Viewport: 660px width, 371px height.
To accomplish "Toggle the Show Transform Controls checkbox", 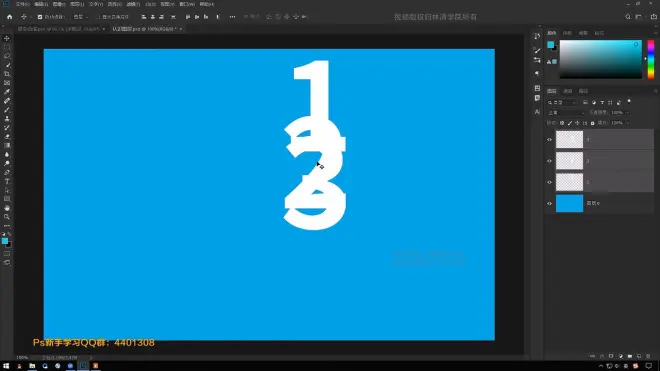I will 98,17.
